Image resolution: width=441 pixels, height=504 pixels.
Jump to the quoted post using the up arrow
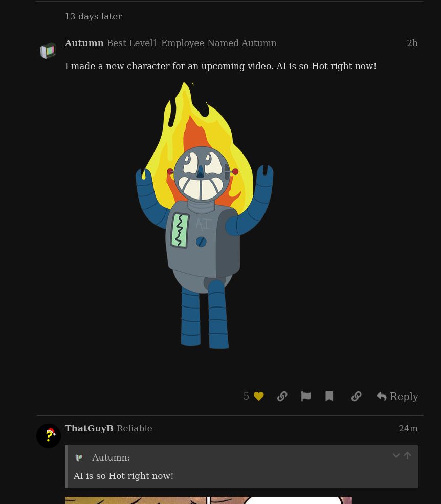407,455
